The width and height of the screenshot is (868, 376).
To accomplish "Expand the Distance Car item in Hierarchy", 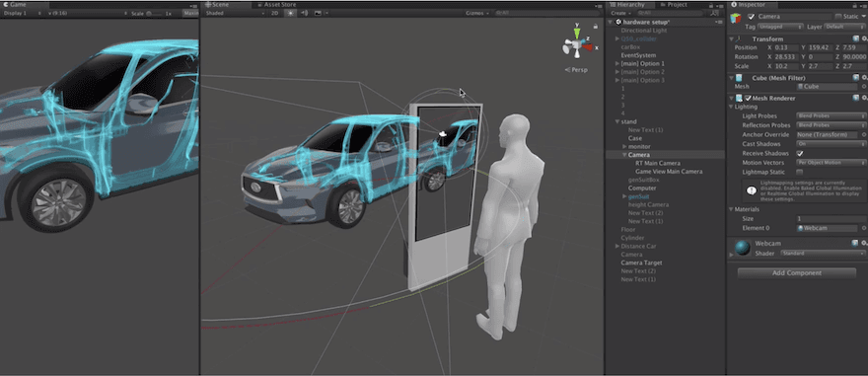I will [x=617, y=246].
